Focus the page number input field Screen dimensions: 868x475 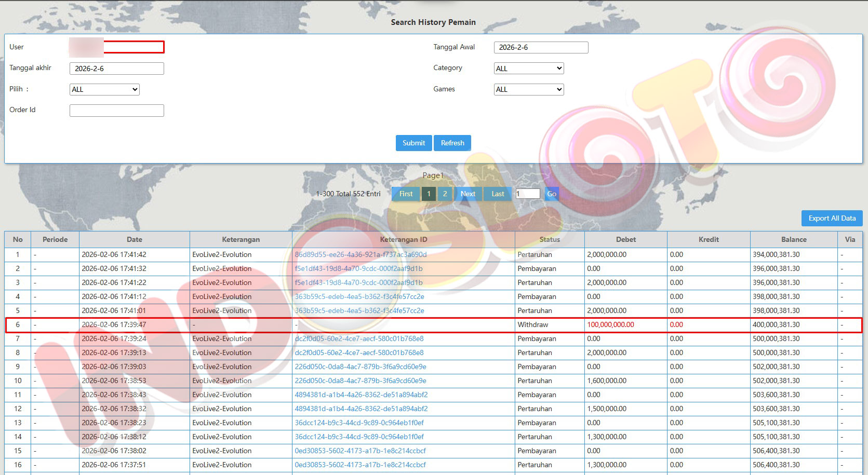point(527,194)
